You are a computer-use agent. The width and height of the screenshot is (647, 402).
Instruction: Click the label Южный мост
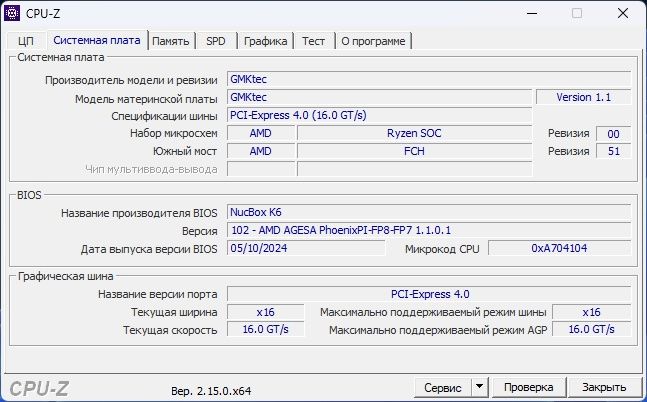(x=185, y=151)
